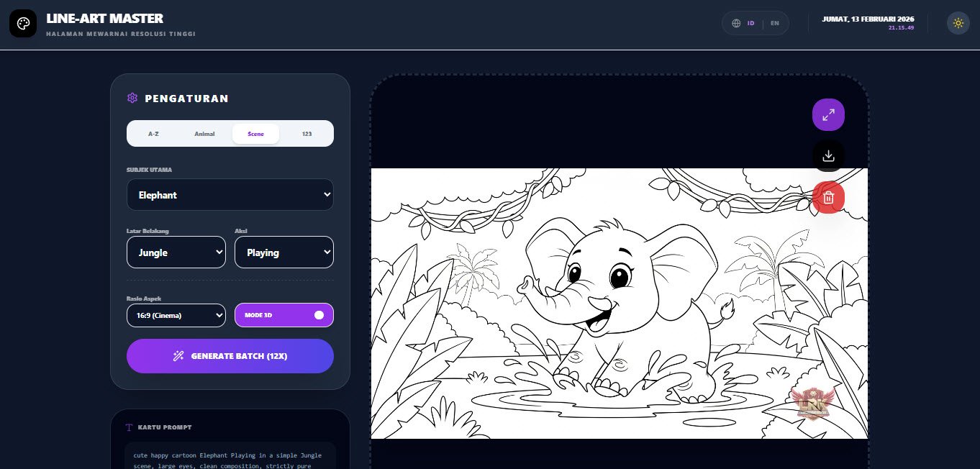The width and height of the screenshot is (980, 469).
Task: Click the elephant coloring page preview
Action: click(620, 304)
